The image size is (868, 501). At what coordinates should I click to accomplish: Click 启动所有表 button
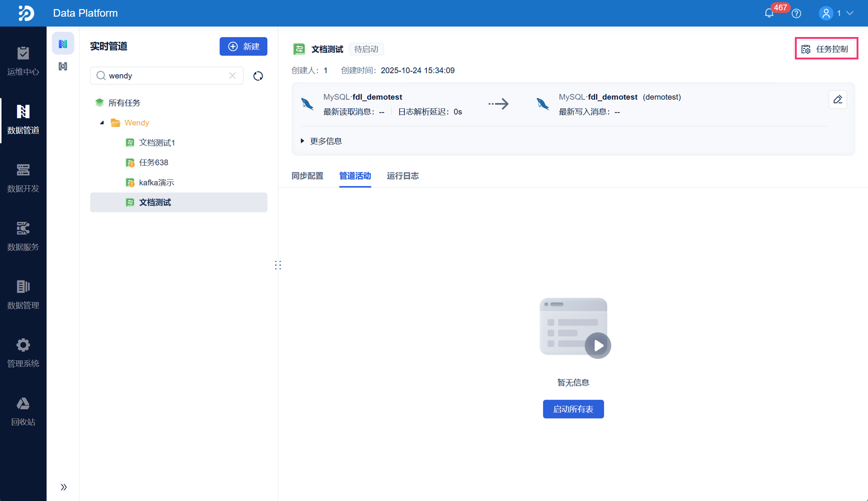pos(573,409)
